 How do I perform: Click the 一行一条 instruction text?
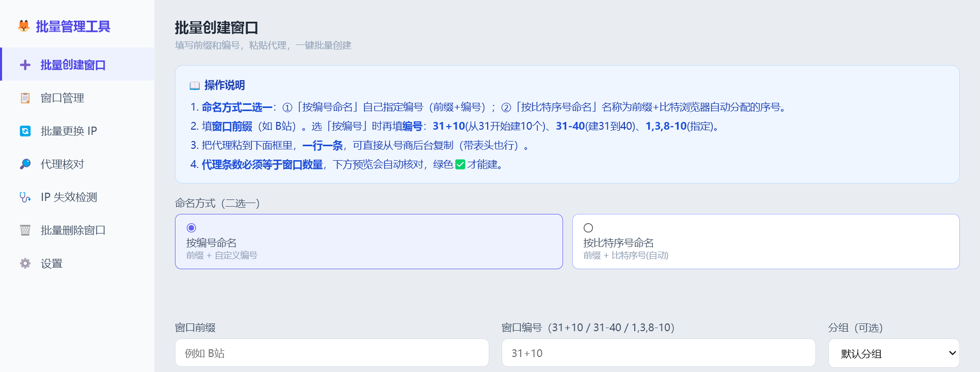323,146
